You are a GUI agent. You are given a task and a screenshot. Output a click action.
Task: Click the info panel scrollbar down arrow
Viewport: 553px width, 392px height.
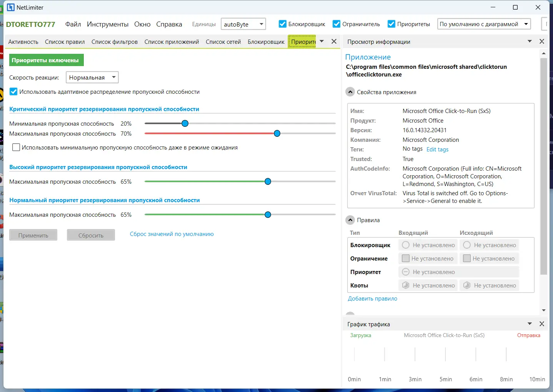coord(543,311)
